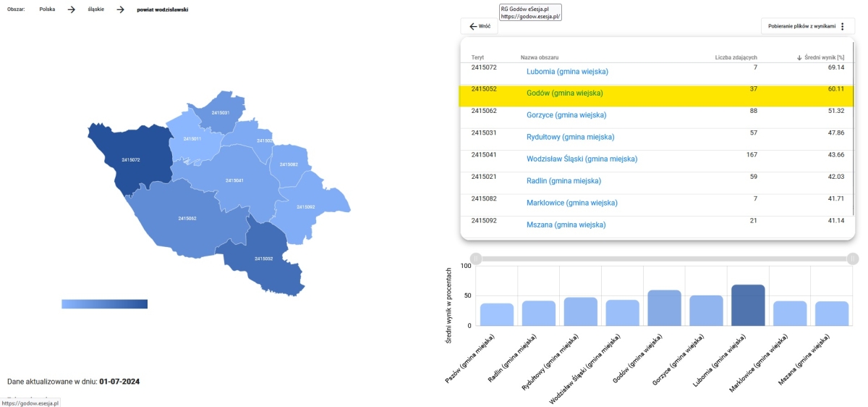868x407 pixels.
Task: Open Mszana (gmina wiejska) link
Action: point(566,225)
